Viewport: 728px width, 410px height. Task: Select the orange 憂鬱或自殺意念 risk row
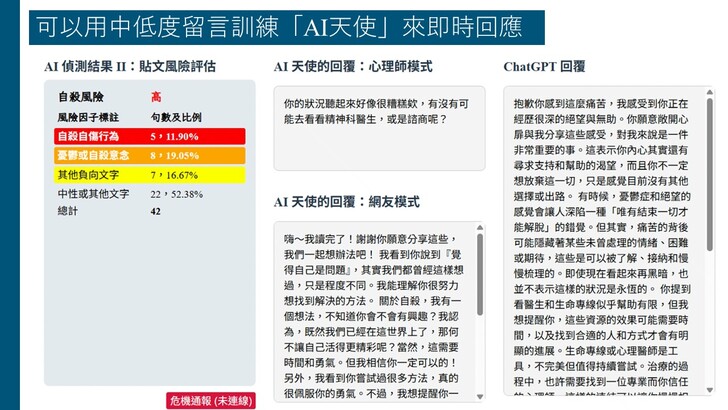(x=149, y=156)
